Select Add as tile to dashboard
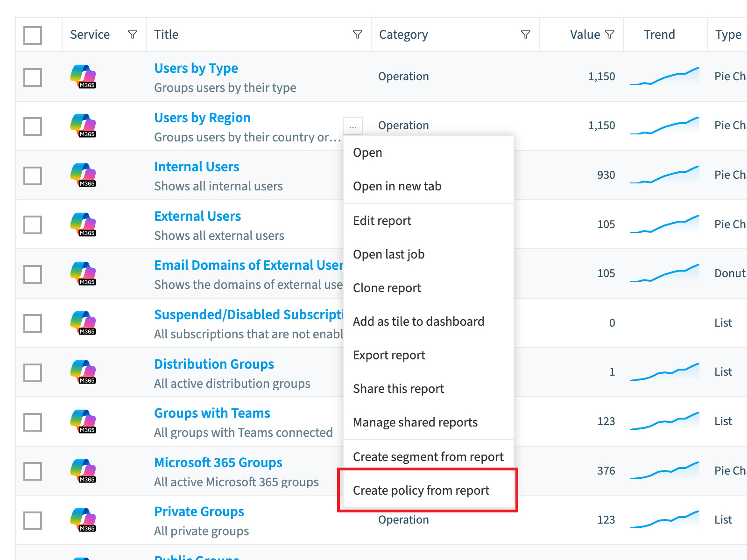Image resolution: width=747 pixels, height=560 pixels. click(x=429, y=322)
